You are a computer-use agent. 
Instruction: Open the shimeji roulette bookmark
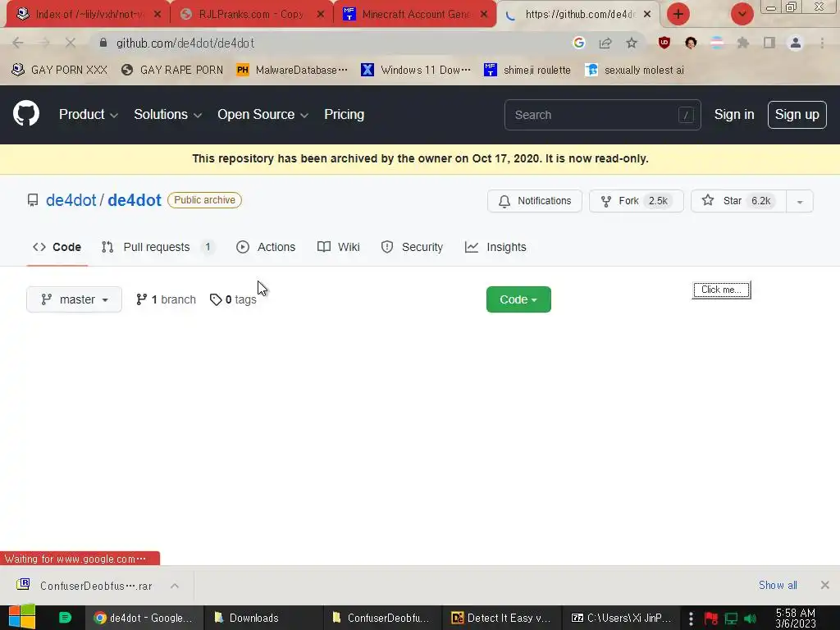(x=527, y=70)
